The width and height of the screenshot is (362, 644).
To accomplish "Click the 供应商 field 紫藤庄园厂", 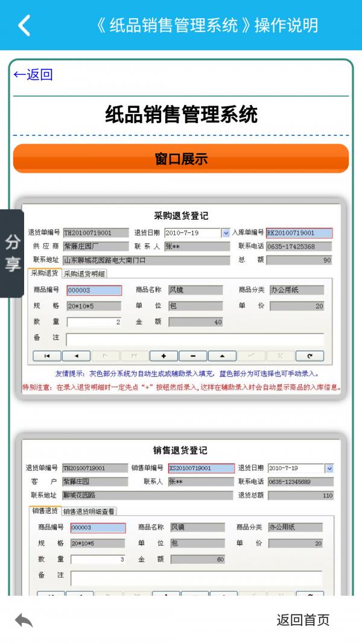I will pyautogui.click(x=96, y=247).
